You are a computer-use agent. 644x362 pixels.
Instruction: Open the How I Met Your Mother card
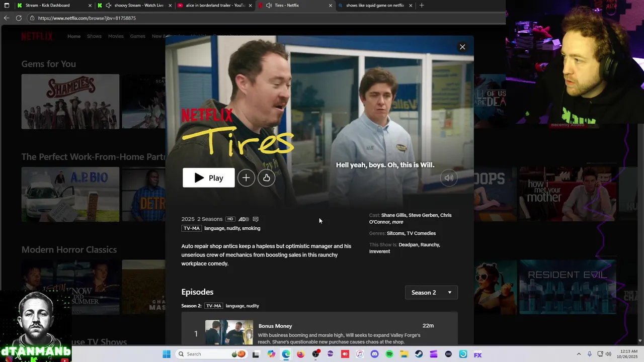[568, 194]
